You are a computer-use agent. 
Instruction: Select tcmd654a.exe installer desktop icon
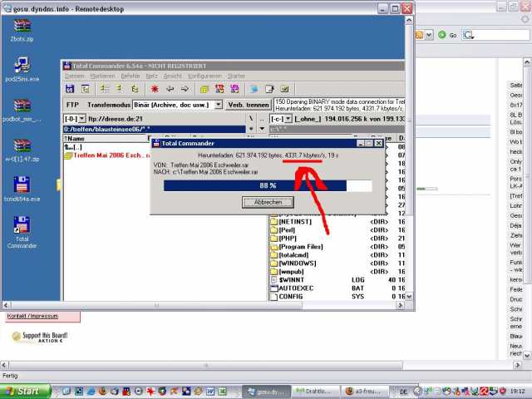[x=22, y=189]
